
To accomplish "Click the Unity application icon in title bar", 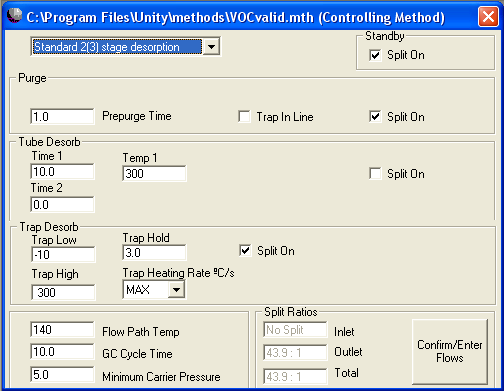I will (14, 16).
